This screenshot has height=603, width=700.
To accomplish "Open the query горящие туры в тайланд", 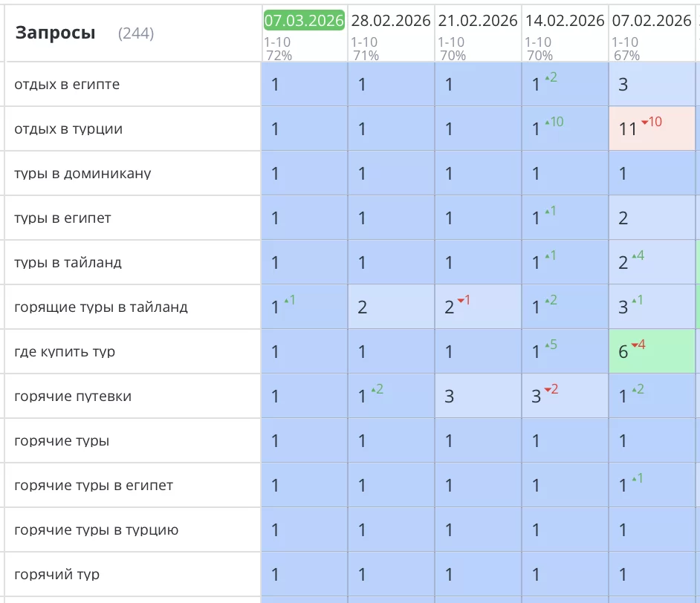I will tap(101, 307).
